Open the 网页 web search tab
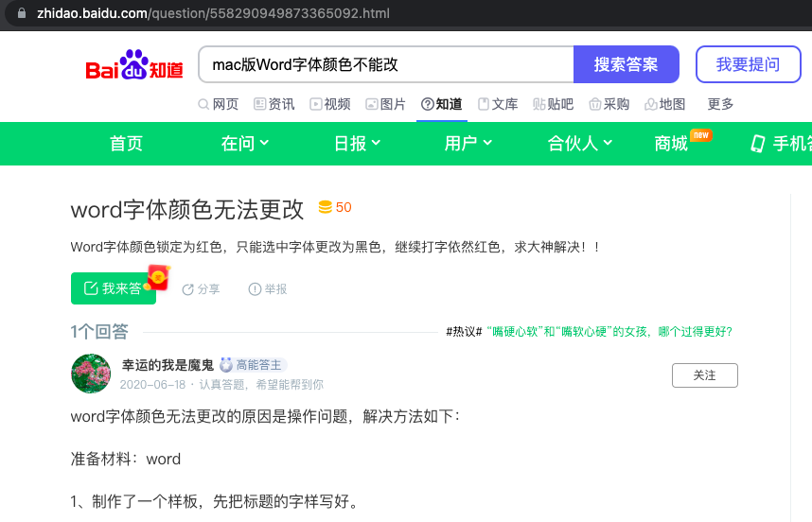 coord(219,104)
